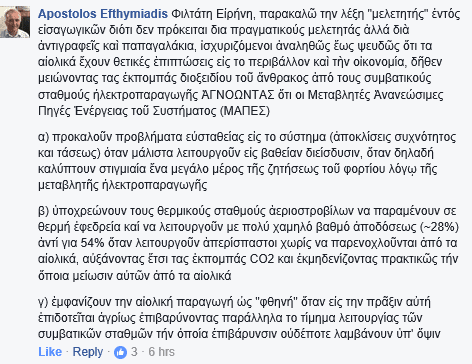Screen dimensions: 472x364
Task: Like this comment
Action: point(50,352)
